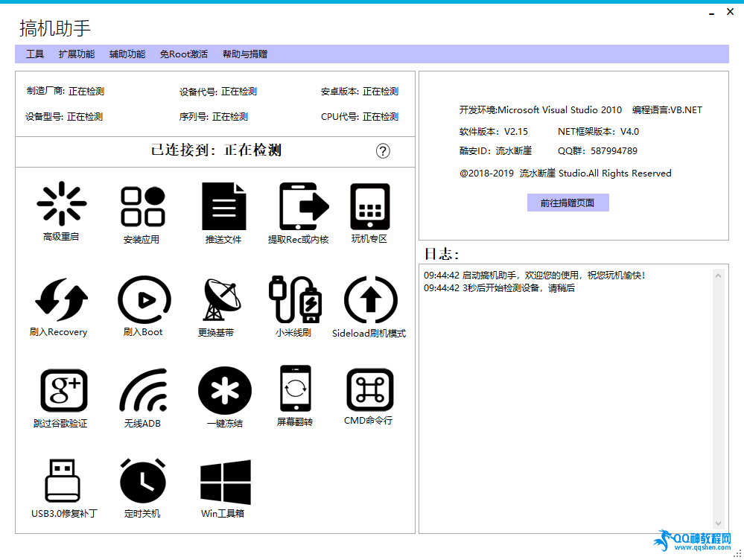
Task: Click the @2018-2019 copyright text
Action: (x=565, y=174)
